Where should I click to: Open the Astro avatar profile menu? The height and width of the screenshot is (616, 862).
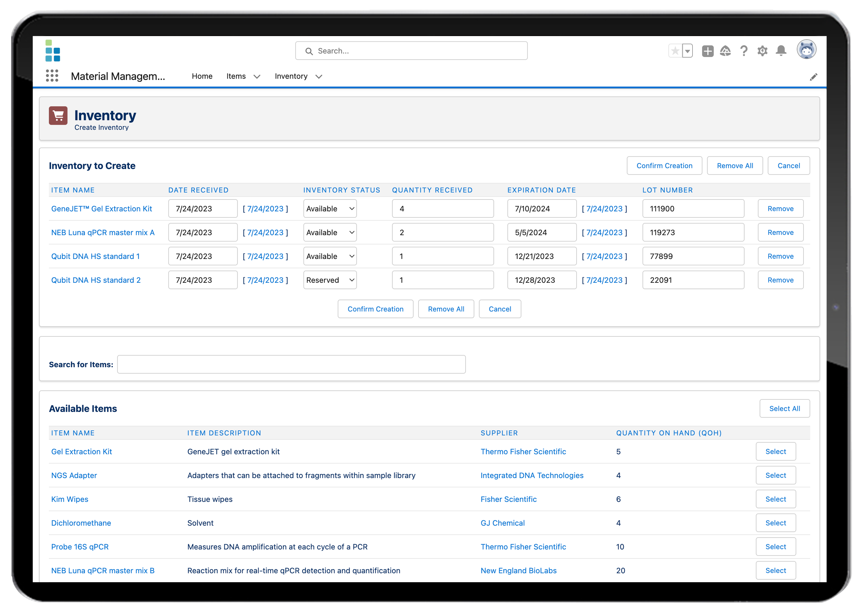tap(807, 49)
